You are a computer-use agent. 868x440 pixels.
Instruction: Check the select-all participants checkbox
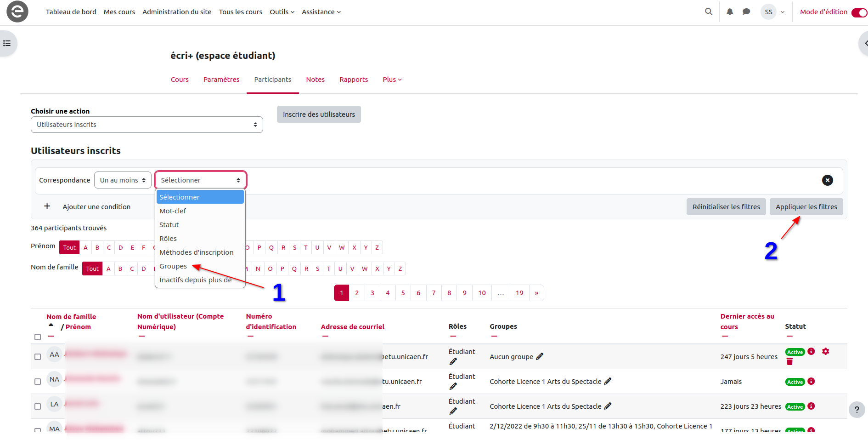[x=38, y=337]
